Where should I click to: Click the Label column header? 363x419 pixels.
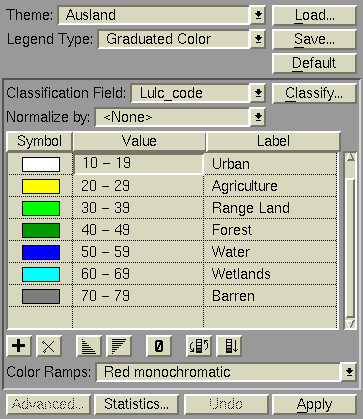pos(273,141)
